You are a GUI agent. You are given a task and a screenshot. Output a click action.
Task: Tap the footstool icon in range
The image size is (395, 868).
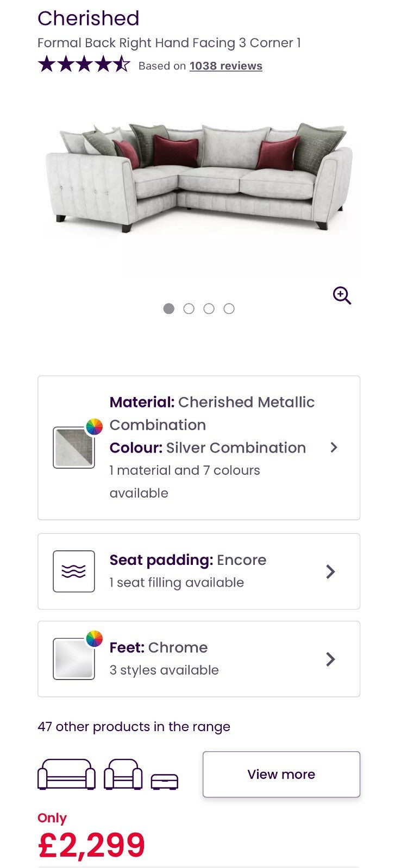pyautogui.click(x=164, y=781)
